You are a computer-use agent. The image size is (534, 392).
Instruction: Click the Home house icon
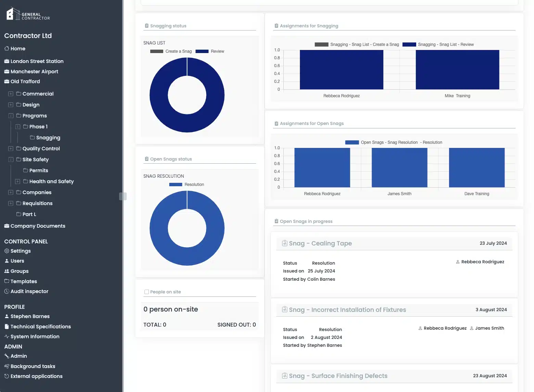click(x=7, y=49)
